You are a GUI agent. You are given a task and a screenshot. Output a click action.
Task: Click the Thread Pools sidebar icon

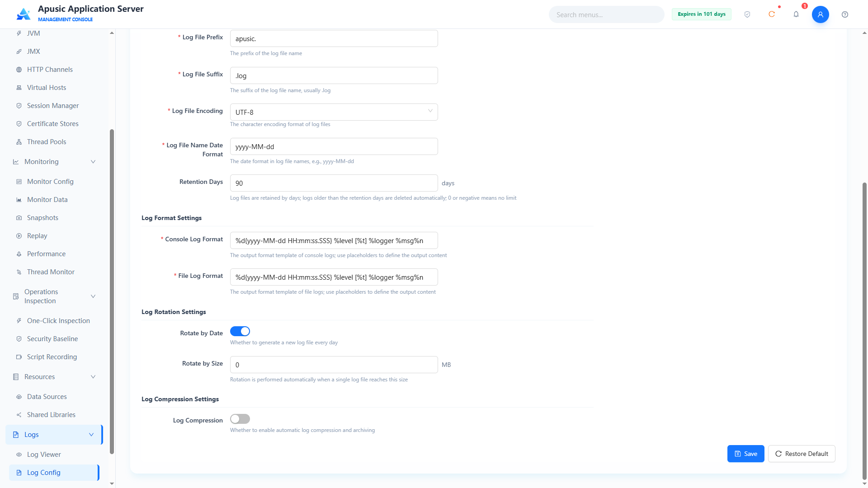[x=19, y=142]
